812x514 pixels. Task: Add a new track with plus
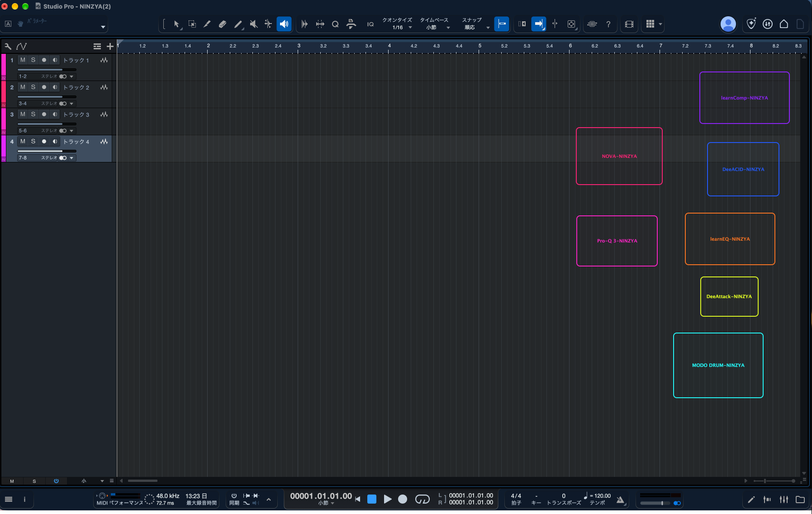(x=110, y=46)
